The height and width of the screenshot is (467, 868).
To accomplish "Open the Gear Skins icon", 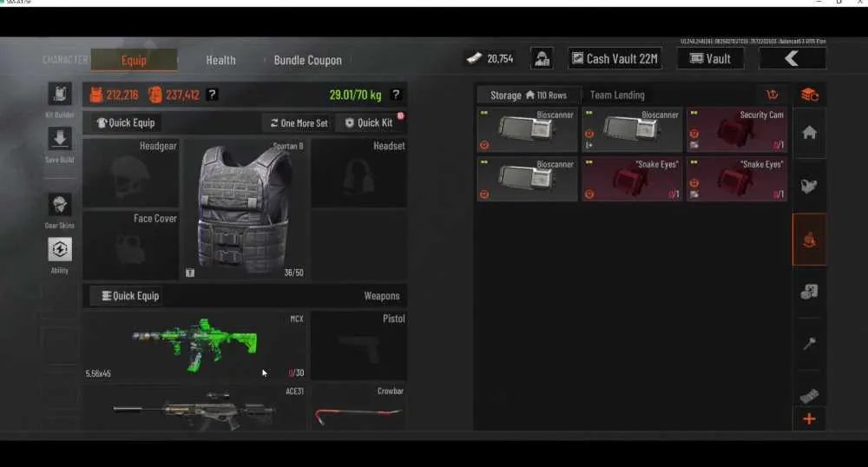I will click(x=60, y=205).
